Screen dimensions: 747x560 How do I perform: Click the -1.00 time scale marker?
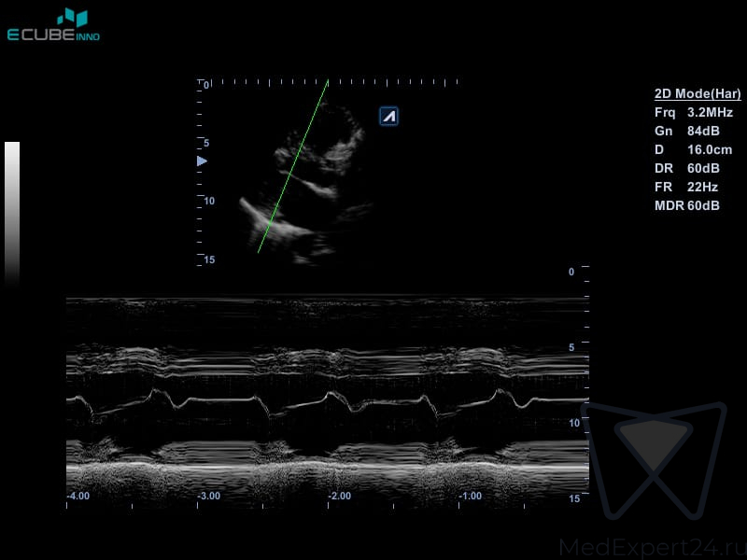470,497
